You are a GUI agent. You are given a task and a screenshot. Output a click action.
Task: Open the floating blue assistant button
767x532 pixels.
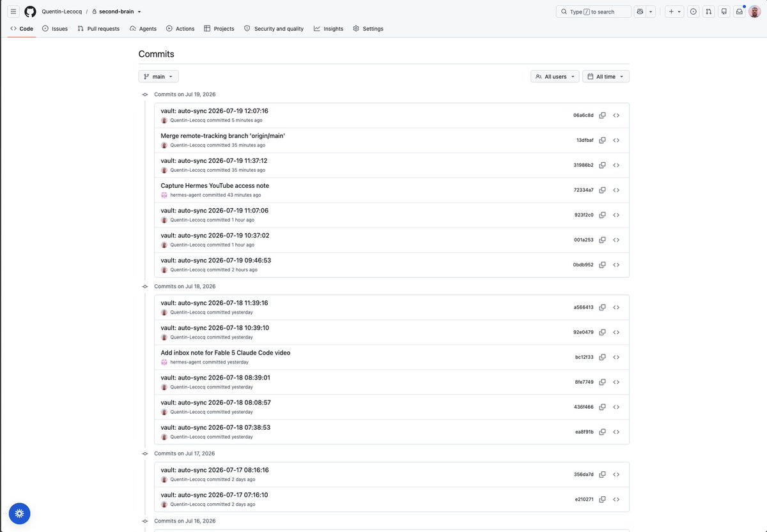point(20,513)
